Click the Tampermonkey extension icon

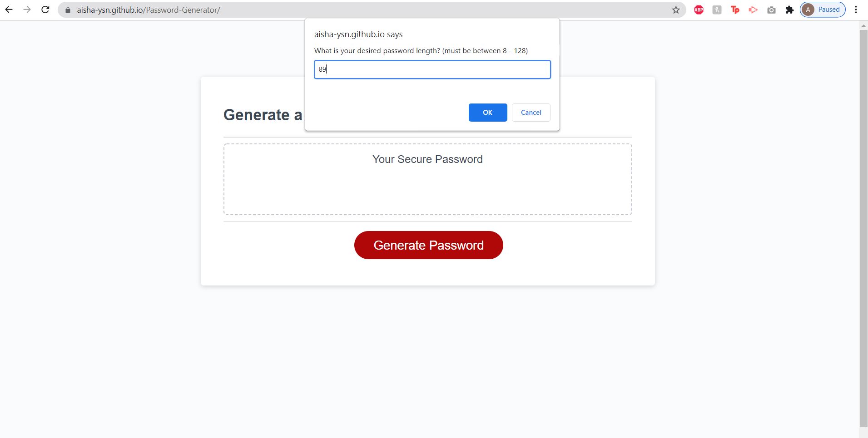[735, 9]
